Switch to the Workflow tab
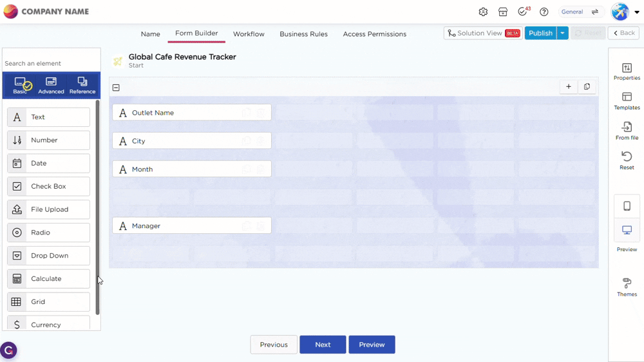Viewport: 644px width, 362px height. click(249, 34)
